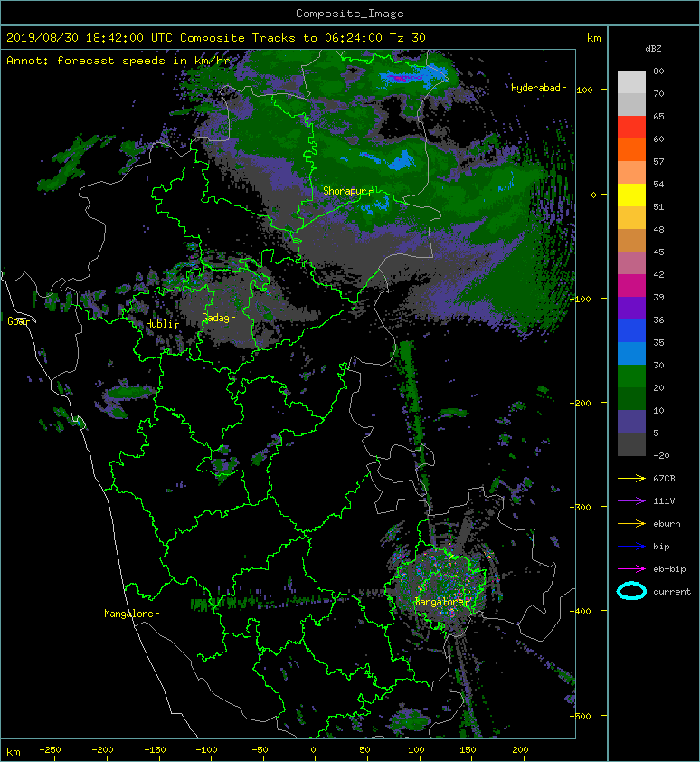Click the -300 tick on the vertical axis
This screenshot has width=700, height=762.
pos(581,507)
